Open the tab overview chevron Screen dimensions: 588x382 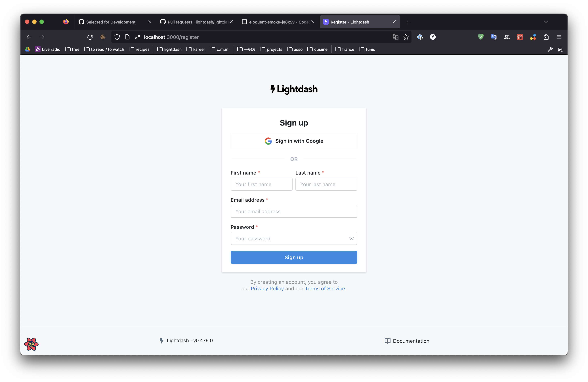(x=546, y=22)
